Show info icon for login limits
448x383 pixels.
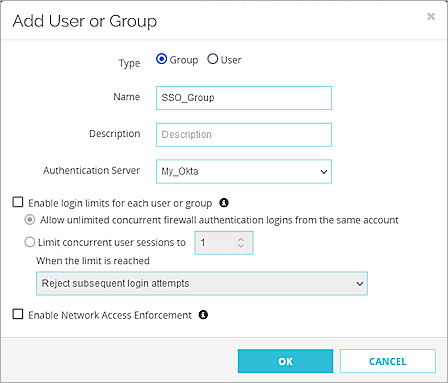[224, 202]
